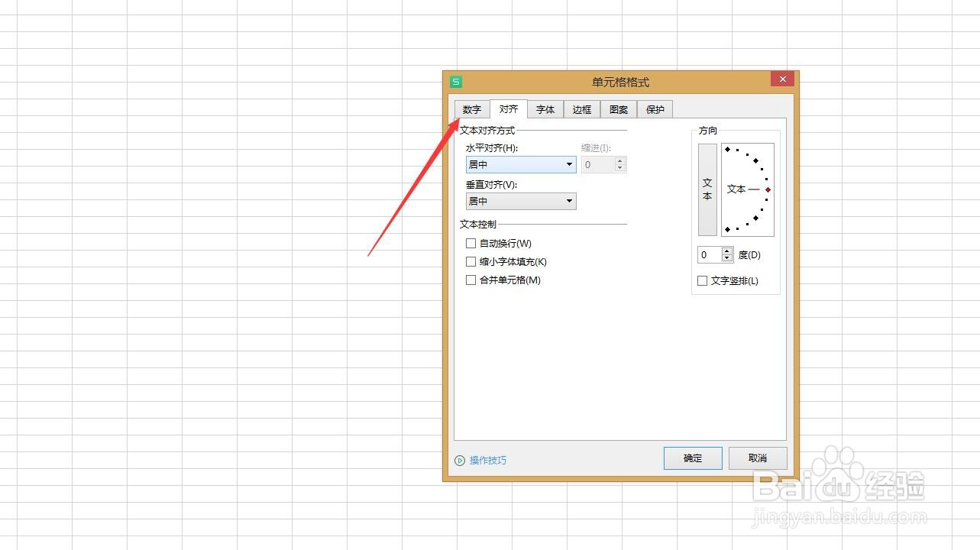Click the red orientation dial handle

(x=768, y=189)
